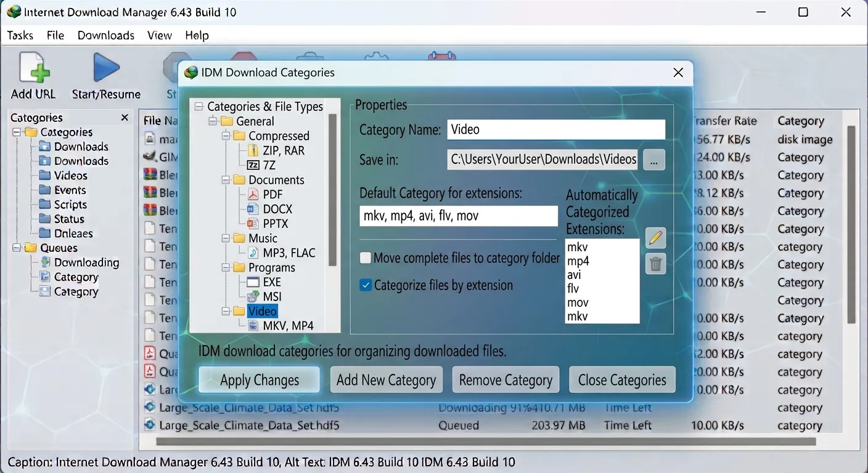Open the Help menu

pos(197,35)
